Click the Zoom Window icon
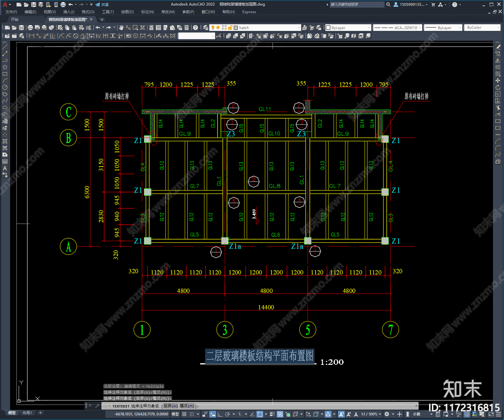Image resolution: width=504 pixels, height=420 pixels. pos(135,28)
